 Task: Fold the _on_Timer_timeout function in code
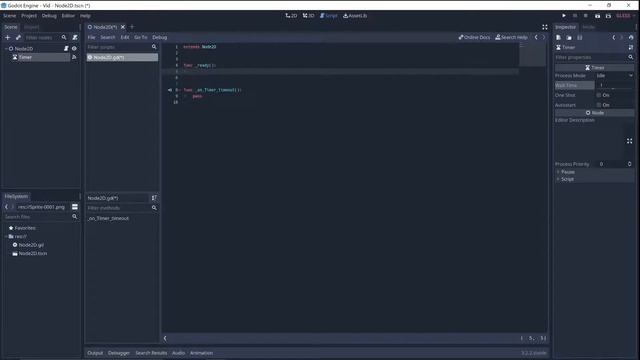coord(181,90)
